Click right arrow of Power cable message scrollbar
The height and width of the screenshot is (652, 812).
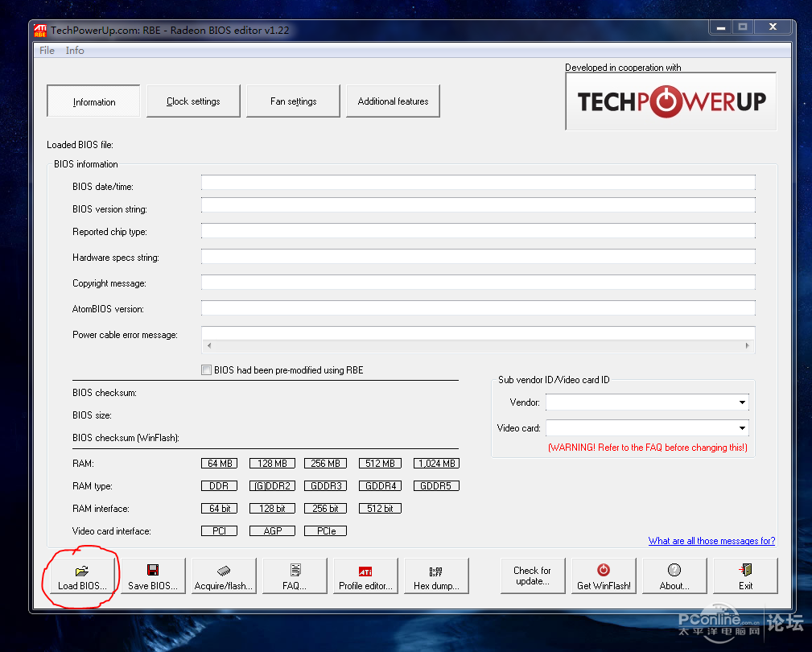pos(747,345)
